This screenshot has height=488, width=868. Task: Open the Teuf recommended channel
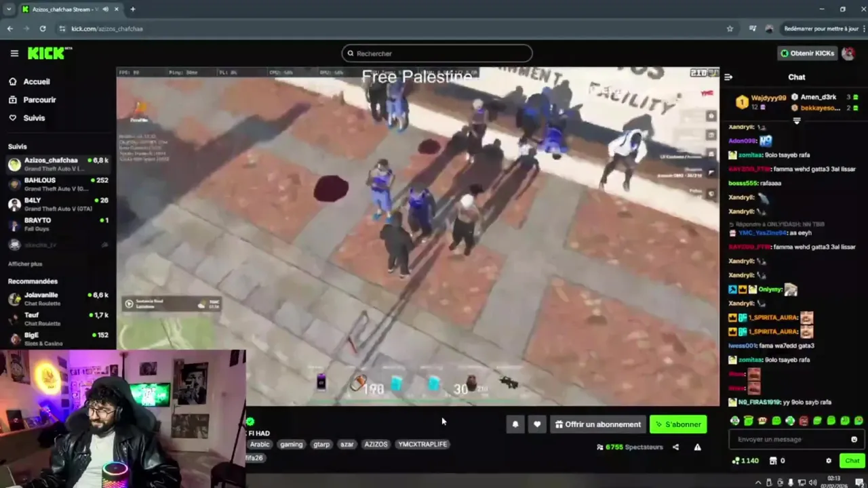(x=58, y=319)
